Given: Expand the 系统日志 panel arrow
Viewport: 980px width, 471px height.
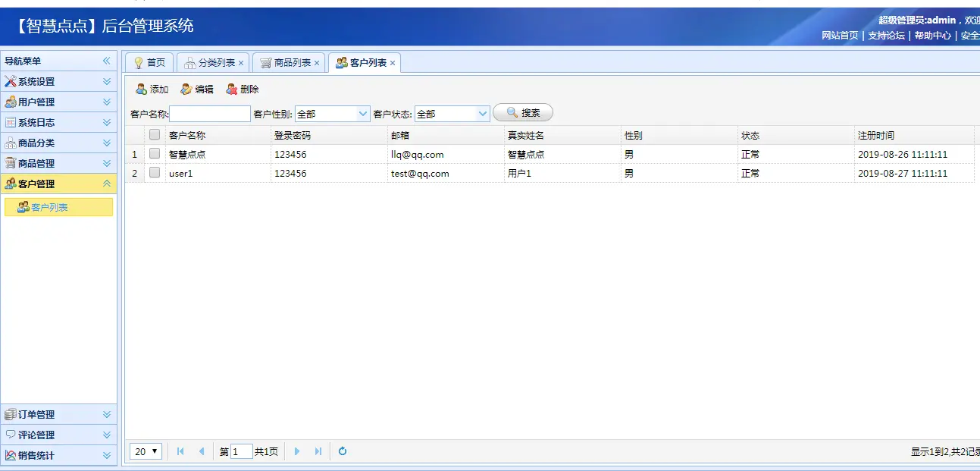Looking at the screenshot, I should click(107, 122).
